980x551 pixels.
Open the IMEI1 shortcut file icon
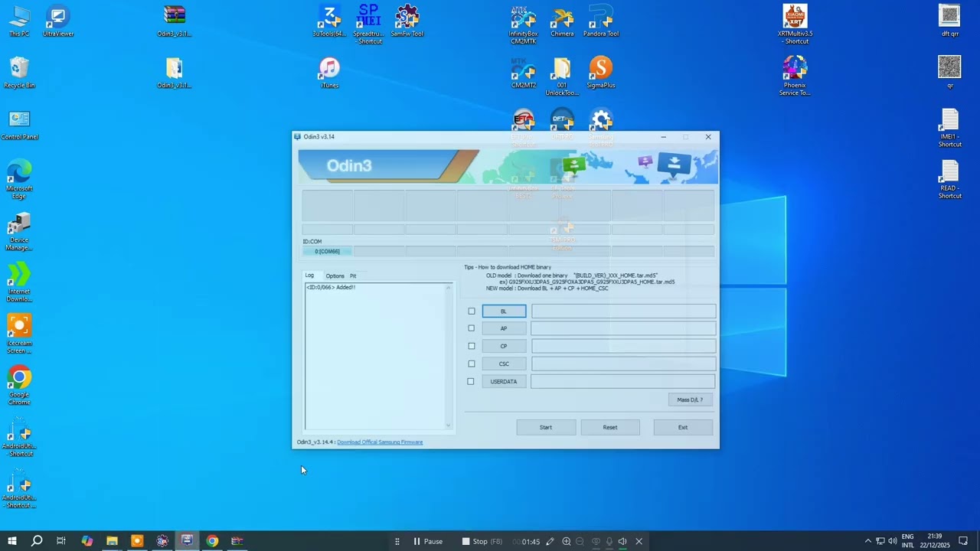click(950, 128)
